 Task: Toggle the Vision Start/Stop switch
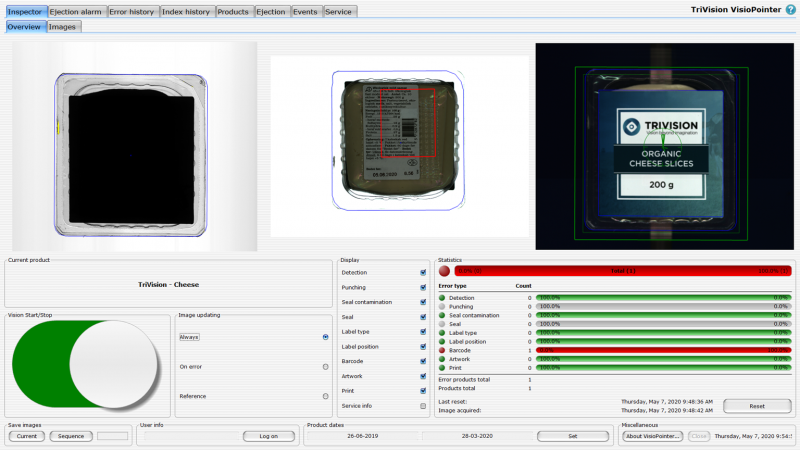pyautogui.click(x=86, y=364)
